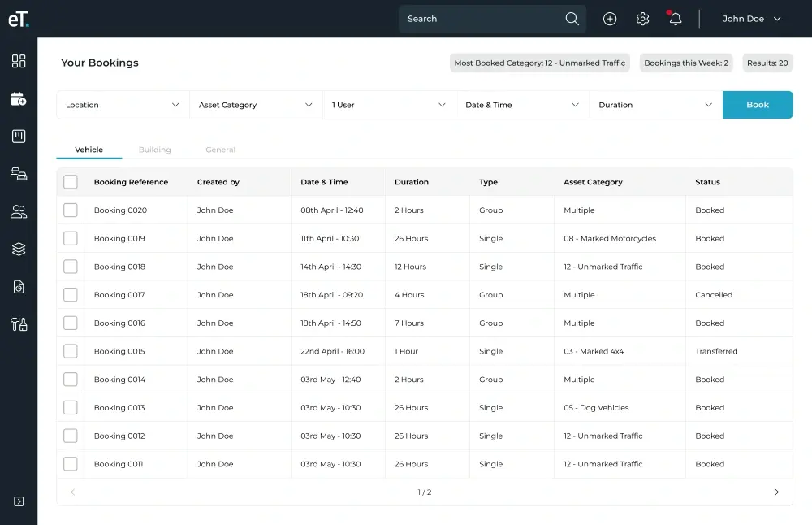
Task: Click the plus circle add icon
Action: 610,19
